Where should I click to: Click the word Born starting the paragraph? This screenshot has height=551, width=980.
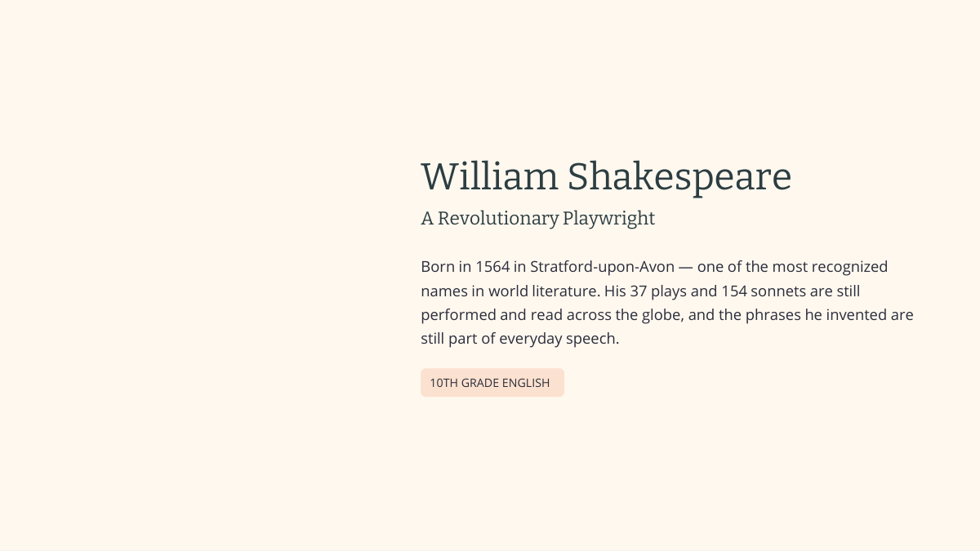click(x=438, y=267)
